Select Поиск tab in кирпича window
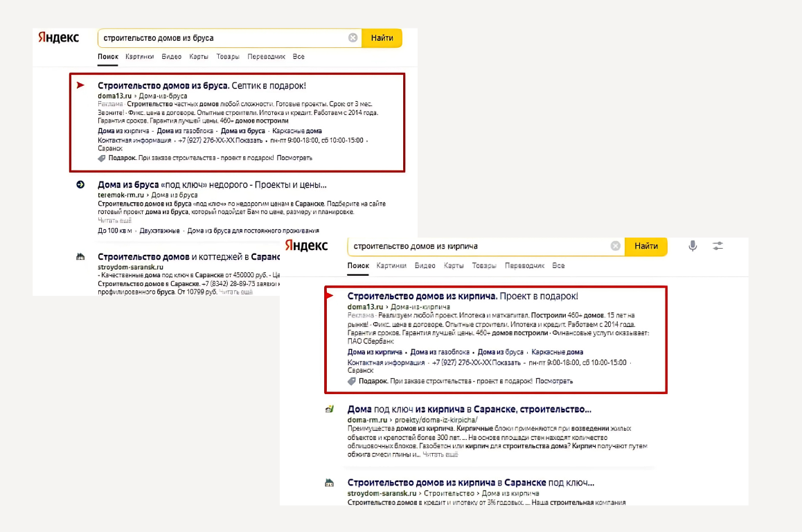This screenshot has height=532, width=802. point(358,265)
